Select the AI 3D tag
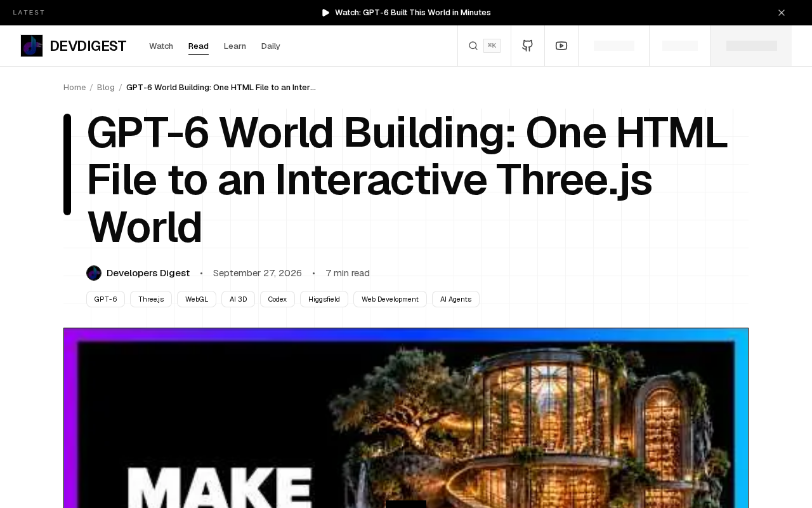812x508 pixels. [238, 299]
